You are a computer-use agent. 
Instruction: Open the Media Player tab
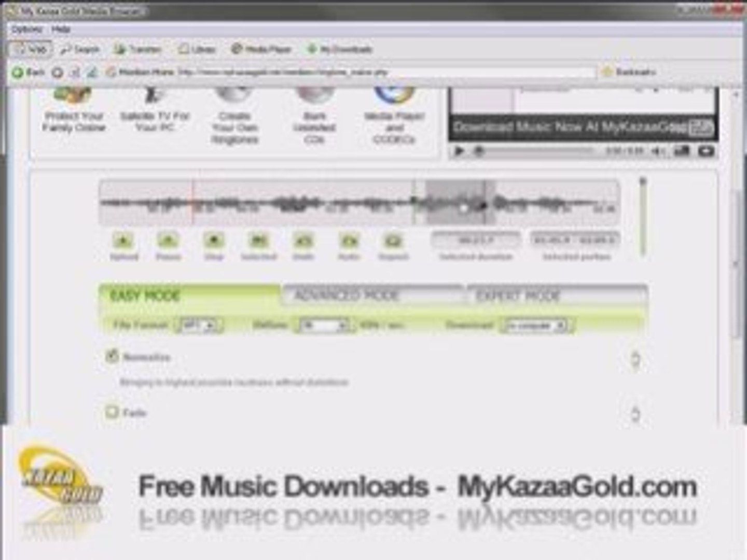tap(261, 49)
